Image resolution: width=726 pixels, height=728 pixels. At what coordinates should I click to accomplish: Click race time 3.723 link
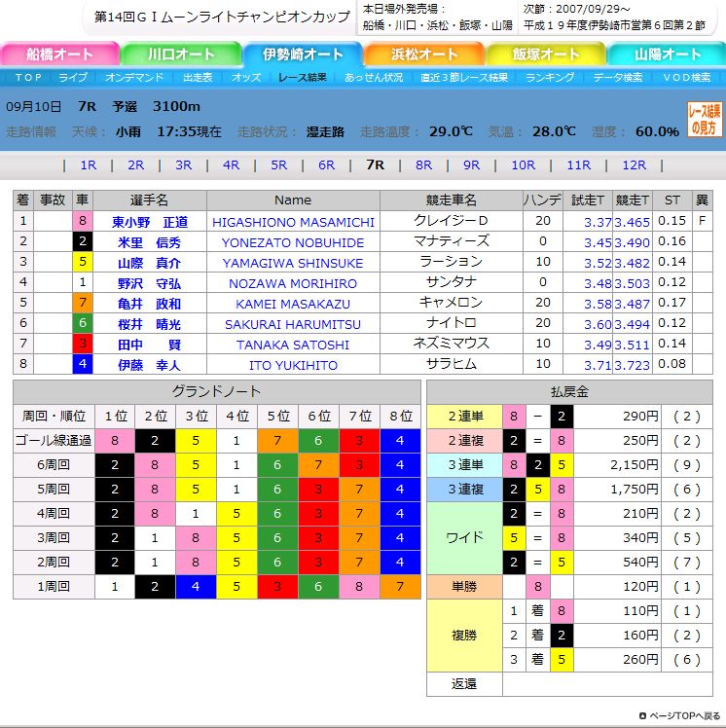[633, 365]
